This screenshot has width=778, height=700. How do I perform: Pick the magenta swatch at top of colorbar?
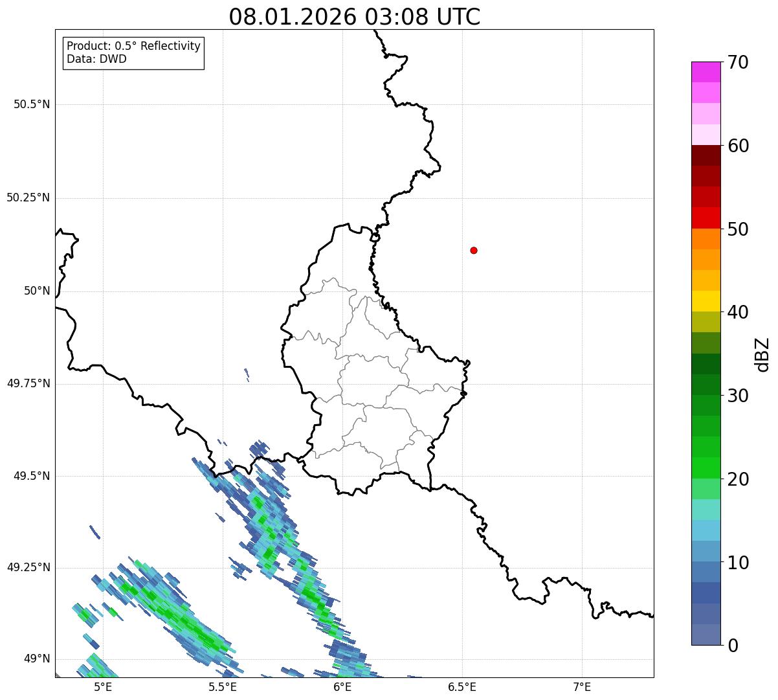coord(706,72)
